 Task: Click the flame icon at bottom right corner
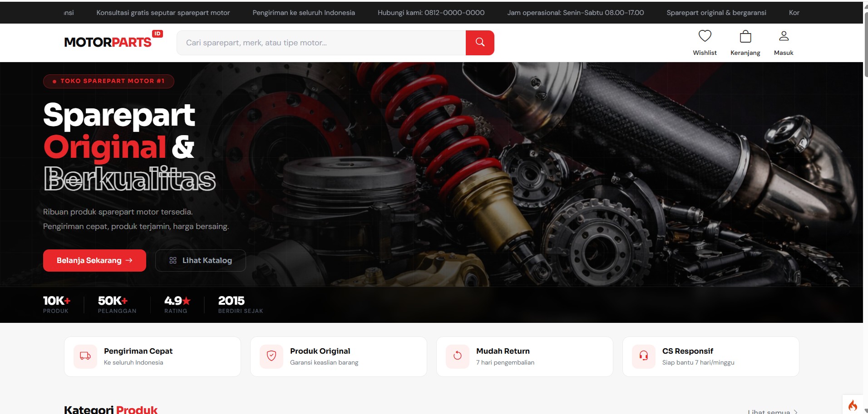[x=853, y=405]
